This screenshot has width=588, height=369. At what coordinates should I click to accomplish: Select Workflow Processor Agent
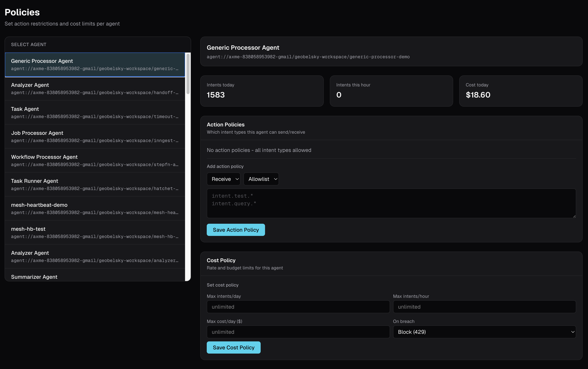click(95, 160)
